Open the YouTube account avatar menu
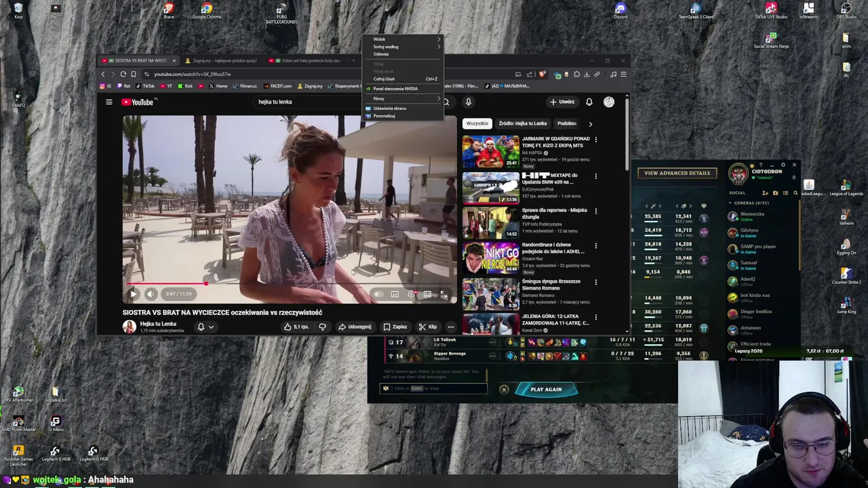The image size is (868, 488). coord(609,102)
